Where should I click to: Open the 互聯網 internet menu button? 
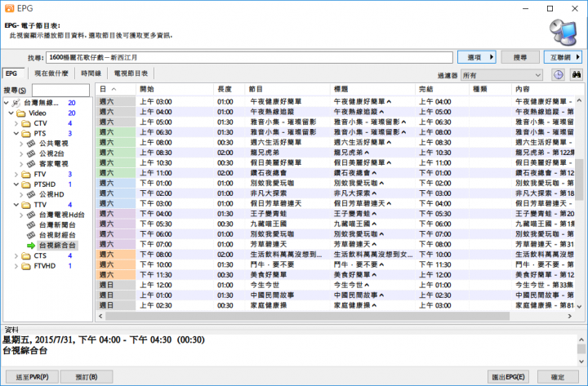tap(563, 57)
